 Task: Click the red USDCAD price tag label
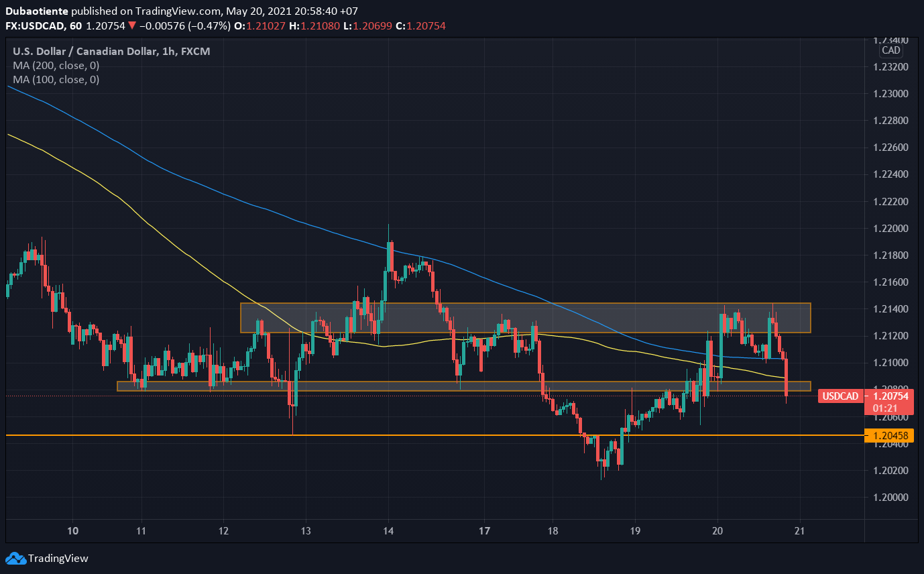coord(841,396)
